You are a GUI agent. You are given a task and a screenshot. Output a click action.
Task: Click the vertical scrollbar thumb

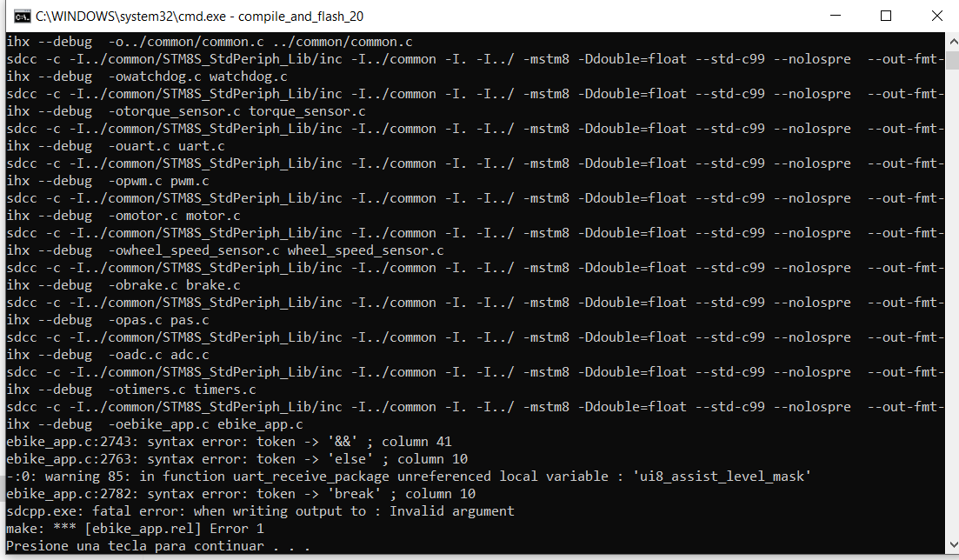tap(953, 61)
